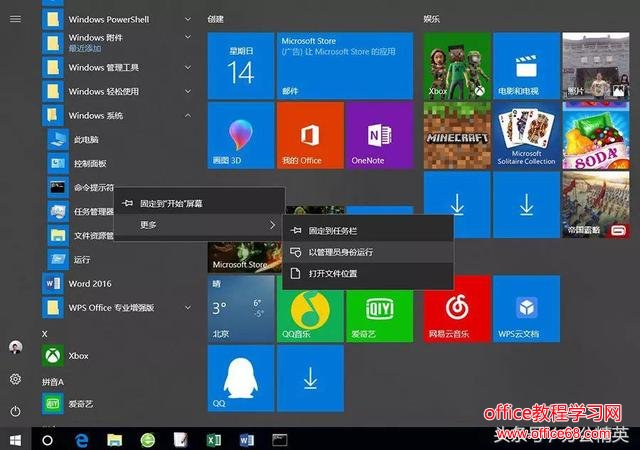Open the 更多 submenu arrow
The image size is (640, 450).
272,225
